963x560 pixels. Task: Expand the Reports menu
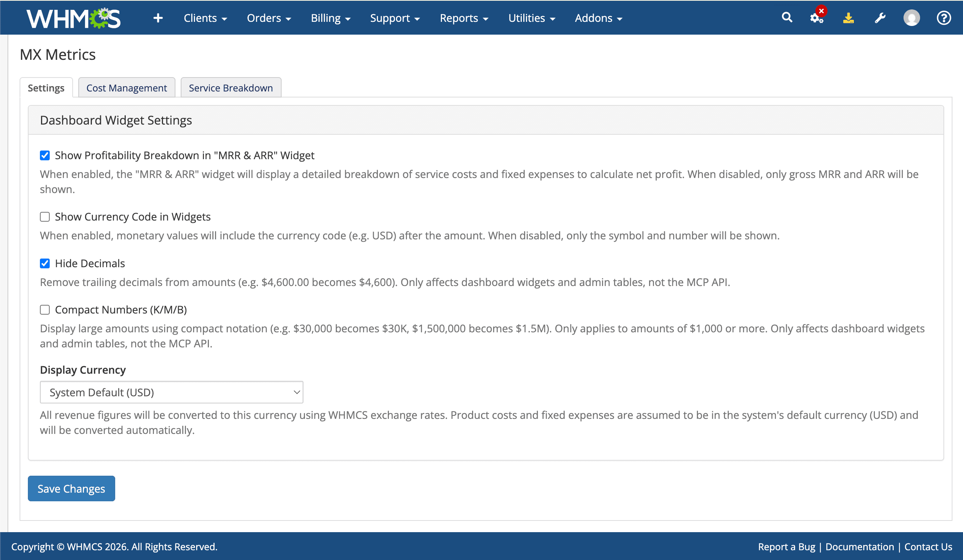[464, 18]
